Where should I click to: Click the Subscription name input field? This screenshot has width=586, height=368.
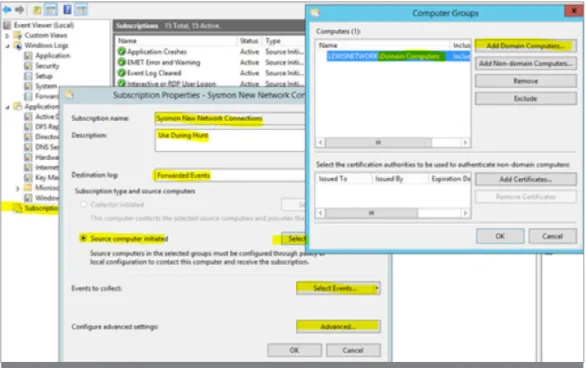click(229, 118)
